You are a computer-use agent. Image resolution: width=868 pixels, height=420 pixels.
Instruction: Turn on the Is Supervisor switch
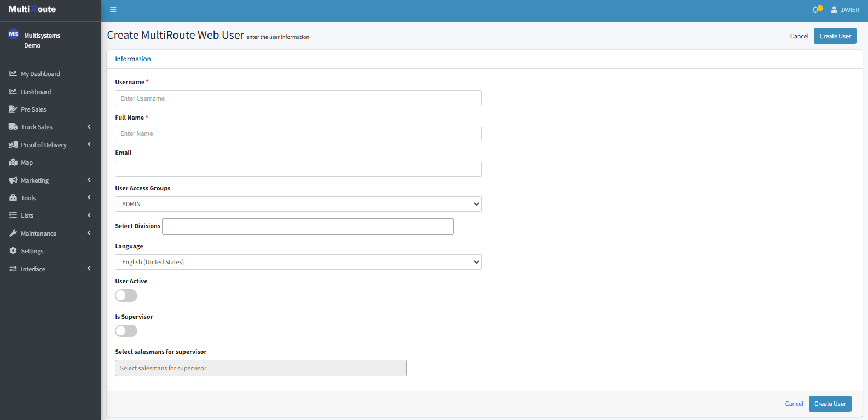coord(126,331)
